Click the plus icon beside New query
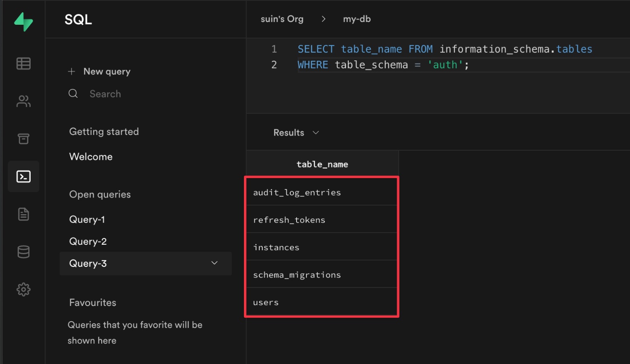 pyautogui.click(x=72, y=72)
